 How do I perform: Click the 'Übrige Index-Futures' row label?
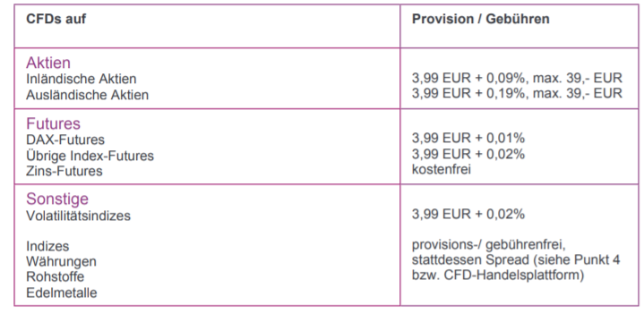pyautogui.click(x=90, y=156)
